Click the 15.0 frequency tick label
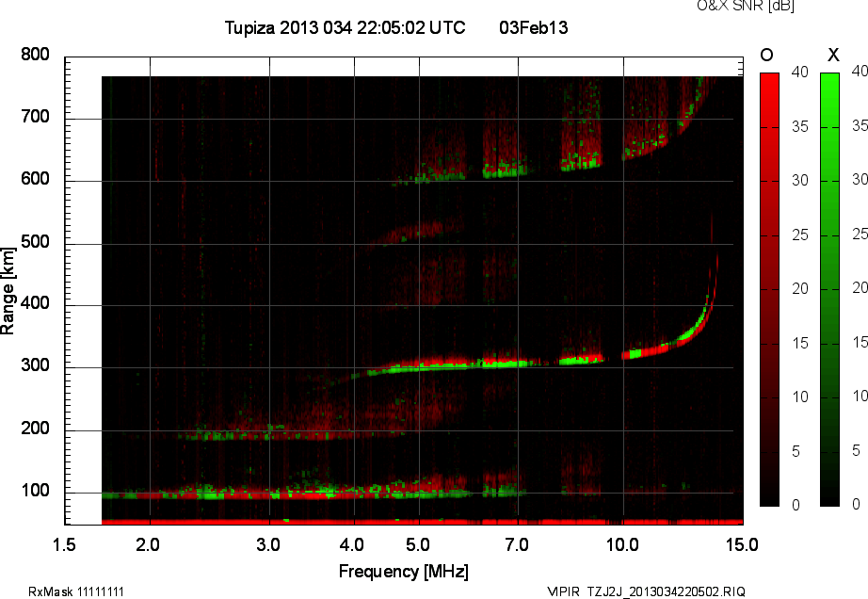 pyautogui.click(x=742, y=544)
